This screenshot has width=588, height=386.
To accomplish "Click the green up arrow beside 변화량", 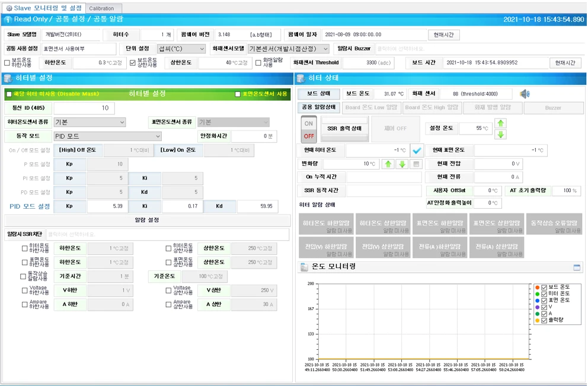I will point(388,164).
